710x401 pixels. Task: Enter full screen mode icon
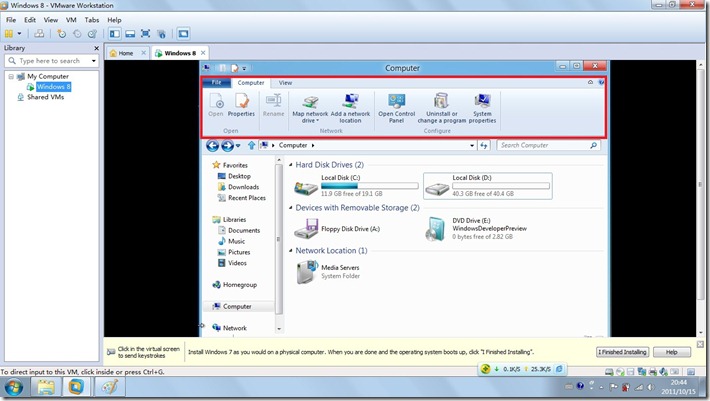(x=145, y=33)
